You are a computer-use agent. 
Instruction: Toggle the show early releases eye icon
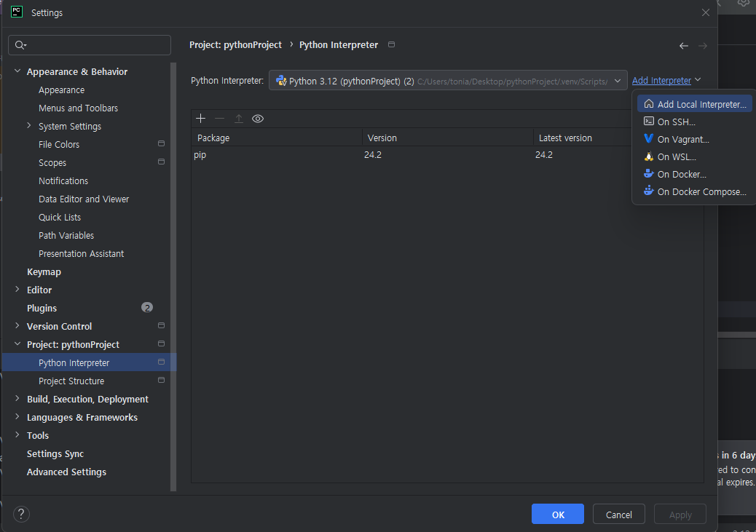pos(258,119)
